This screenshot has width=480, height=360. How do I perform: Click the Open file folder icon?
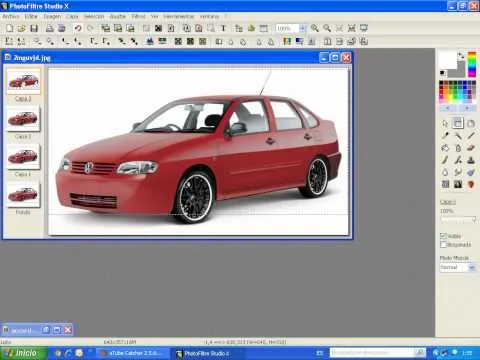tap(22, 28)
